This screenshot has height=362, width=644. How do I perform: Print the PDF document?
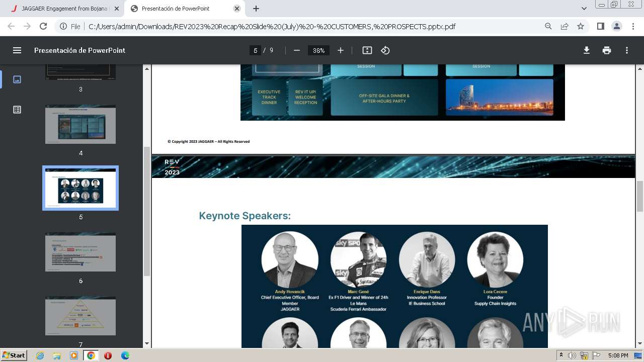(x=607, y=50)
